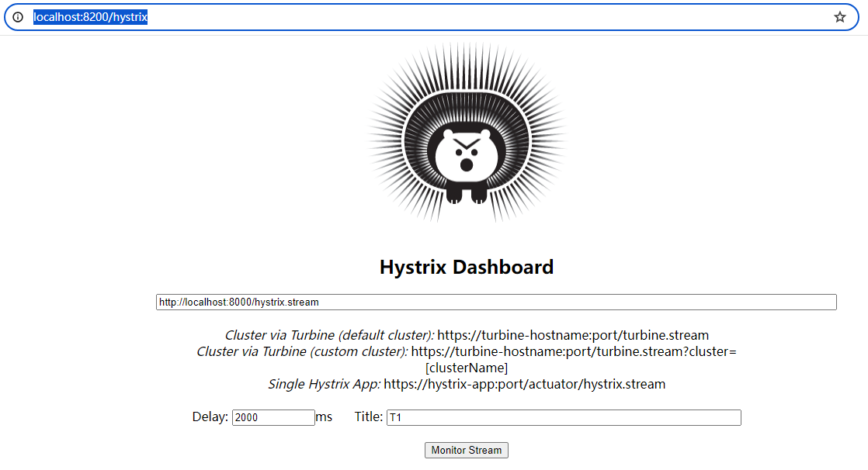Click the Hystrix hedgehog logo image
The image size is (868, 470).
click(x=466, y=133)
